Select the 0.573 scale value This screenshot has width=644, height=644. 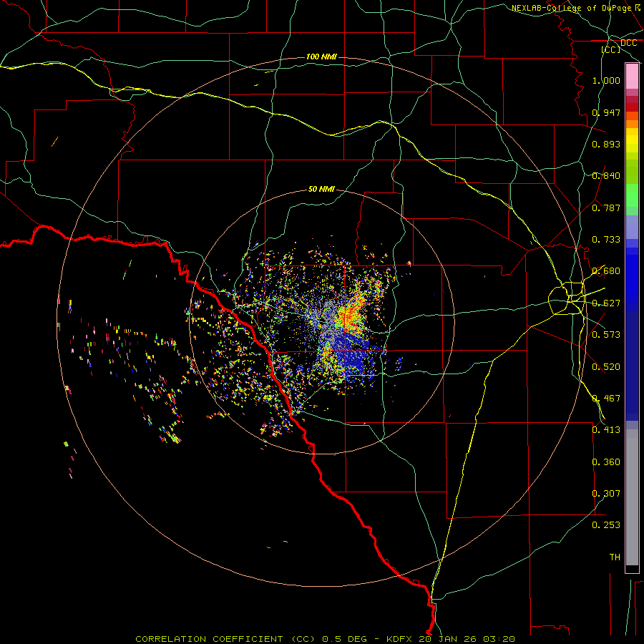pyautogui.click(x=606, y=335)
